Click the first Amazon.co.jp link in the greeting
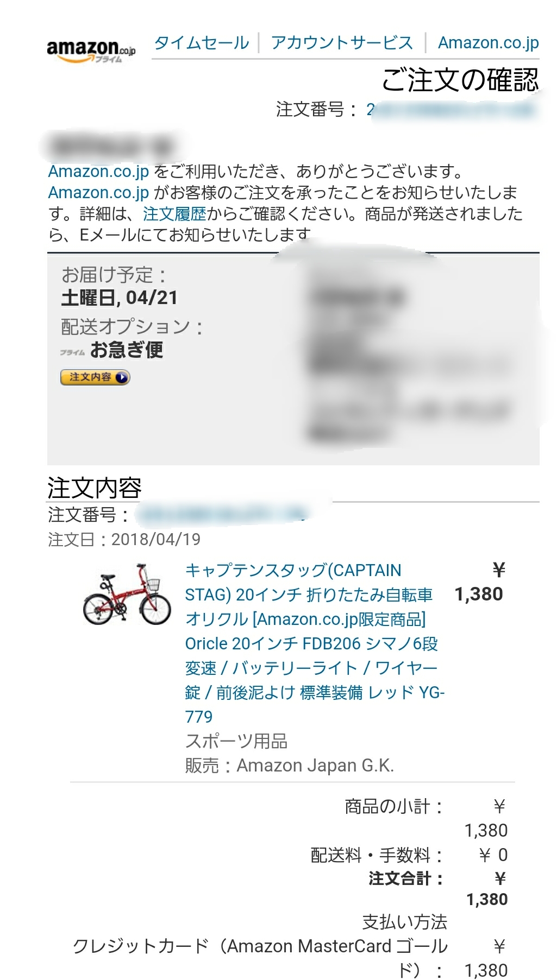This screenshot has height=980, width=557. (x=98, y=172)
